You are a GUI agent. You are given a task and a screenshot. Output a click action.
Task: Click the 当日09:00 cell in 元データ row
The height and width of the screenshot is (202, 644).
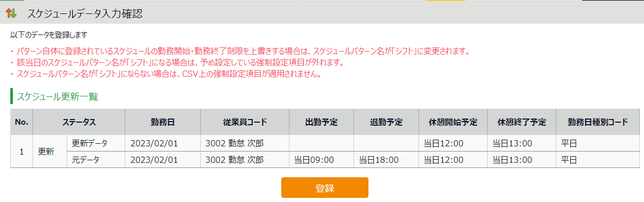pos(314,160)
